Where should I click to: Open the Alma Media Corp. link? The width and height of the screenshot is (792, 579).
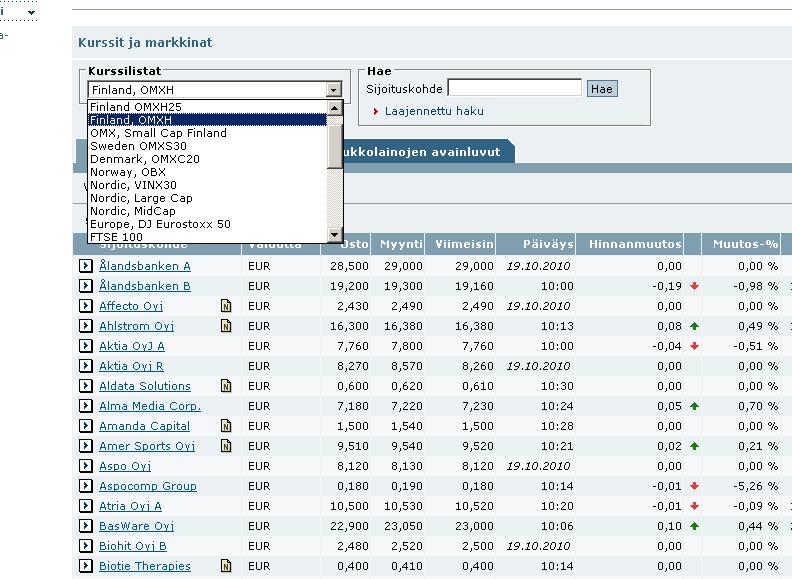coord(150,406)
